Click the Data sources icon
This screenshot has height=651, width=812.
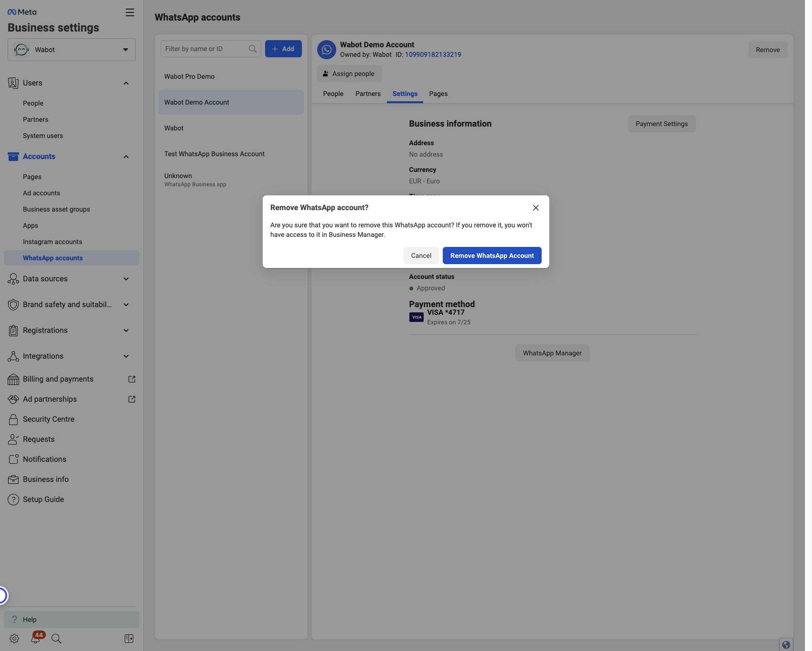13,279
